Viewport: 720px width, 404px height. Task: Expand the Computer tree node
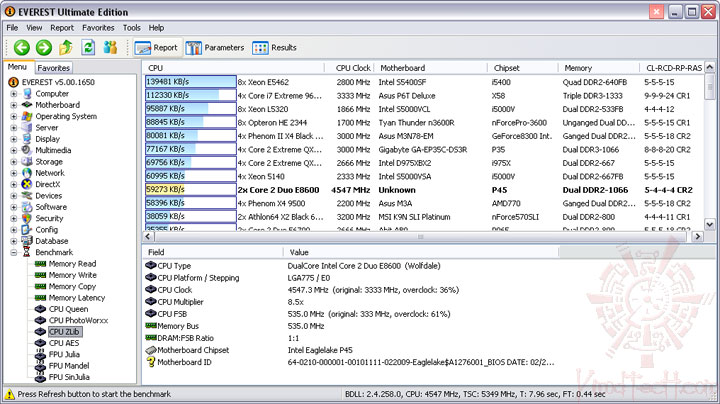pyautogui.click(x=14, y=94)
